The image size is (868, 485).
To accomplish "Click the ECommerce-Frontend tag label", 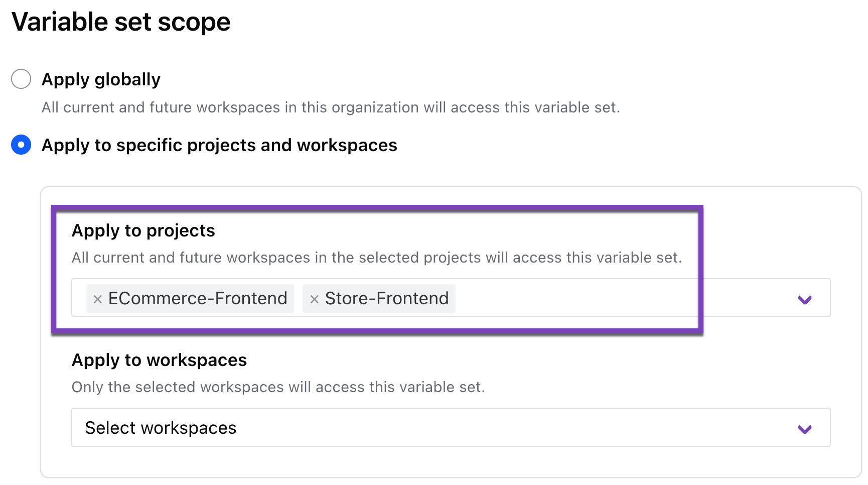I will pos(198,298).
